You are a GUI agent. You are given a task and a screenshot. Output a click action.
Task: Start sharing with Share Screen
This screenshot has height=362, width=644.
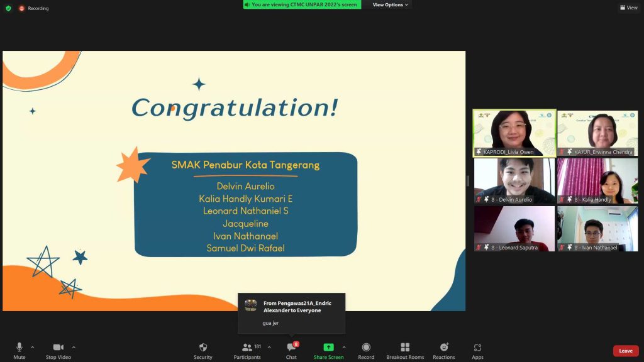328,349
